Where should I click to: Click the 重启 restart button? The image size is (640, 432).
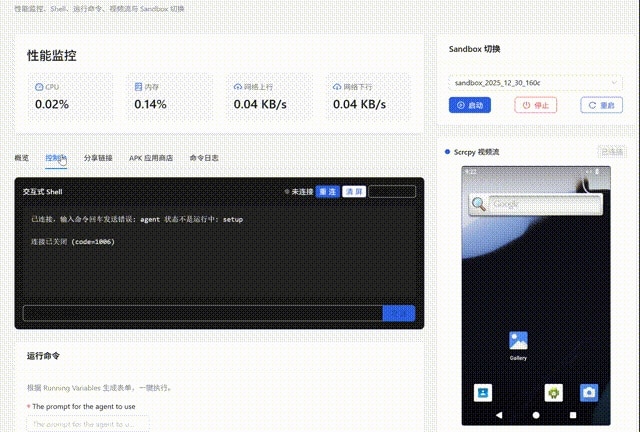[601, 105]
